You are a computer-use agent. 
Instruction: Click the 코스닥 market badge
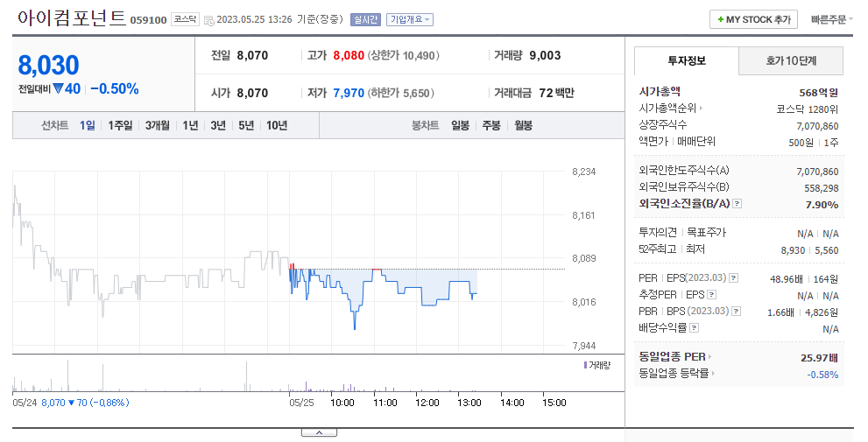(x=185, y=19)
